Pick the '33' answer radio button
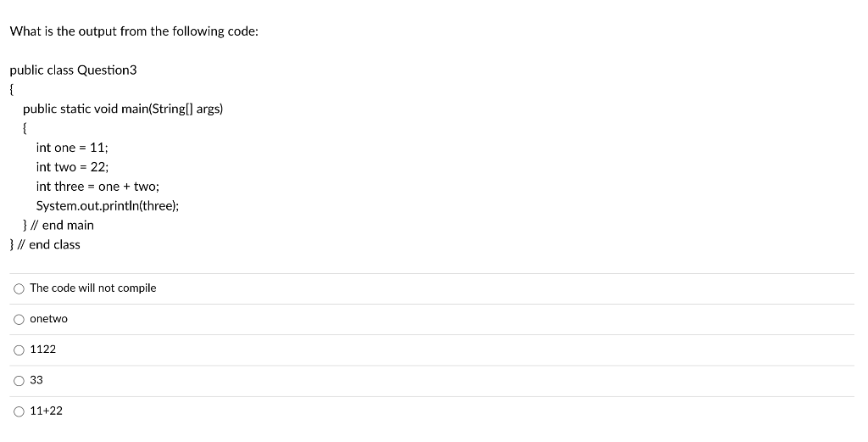Viewport: 868px width, 442px height. click(x=19, y=380)
